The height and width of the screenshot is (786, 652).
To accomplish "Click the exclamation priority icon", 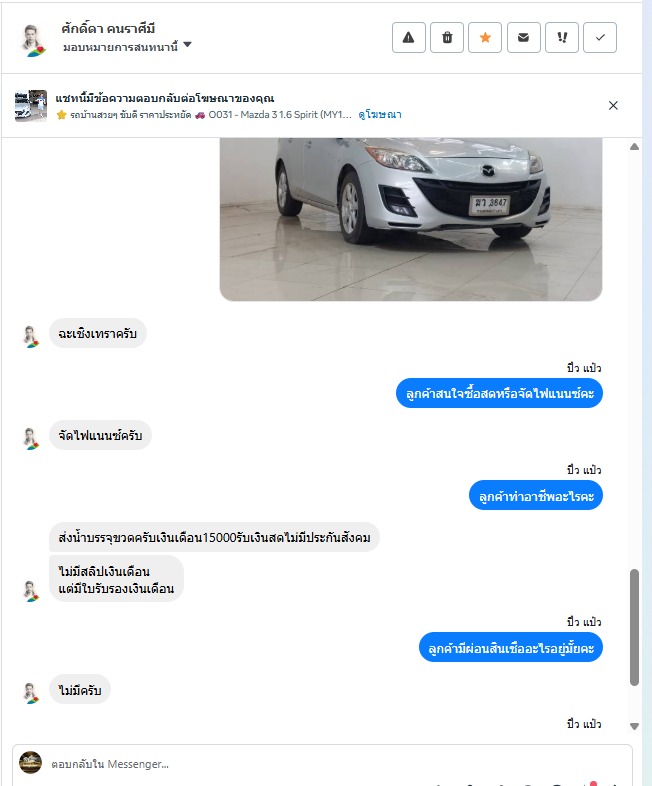I will click(x=562, y=38).
